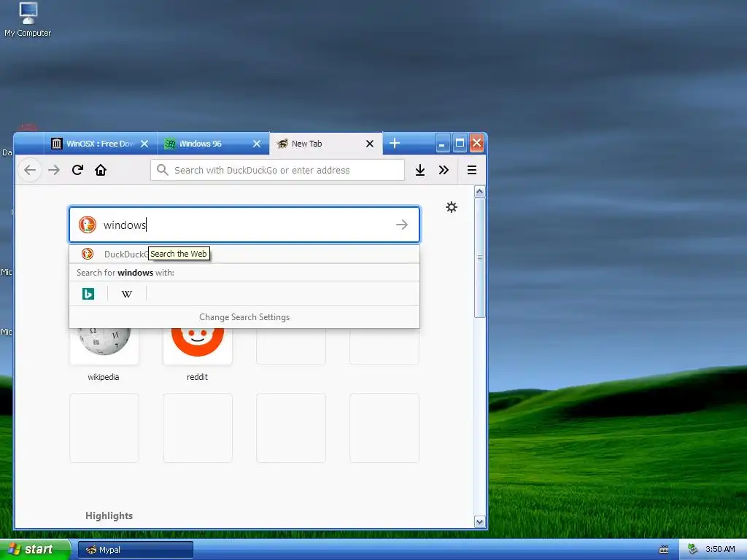This screenshot has width=747, height=560.
Task: Minimize the Mypal browser window
Action: 443,143
